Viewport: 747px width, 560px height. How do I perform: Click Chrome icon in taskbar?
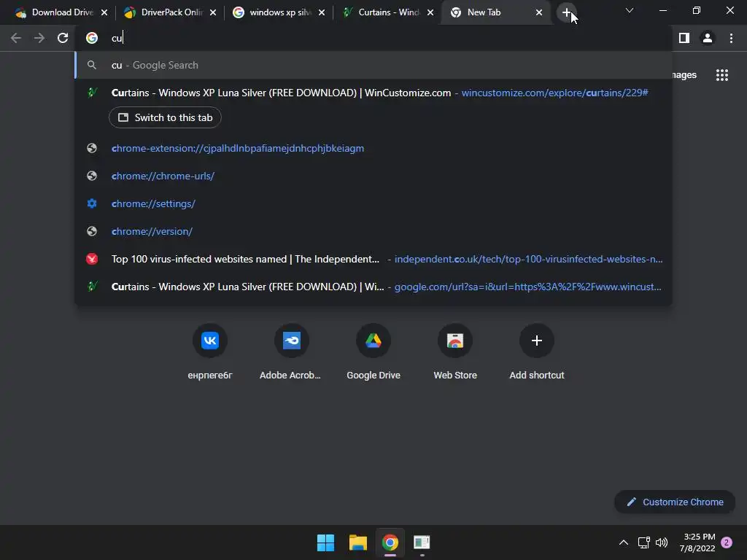(390, 542)
